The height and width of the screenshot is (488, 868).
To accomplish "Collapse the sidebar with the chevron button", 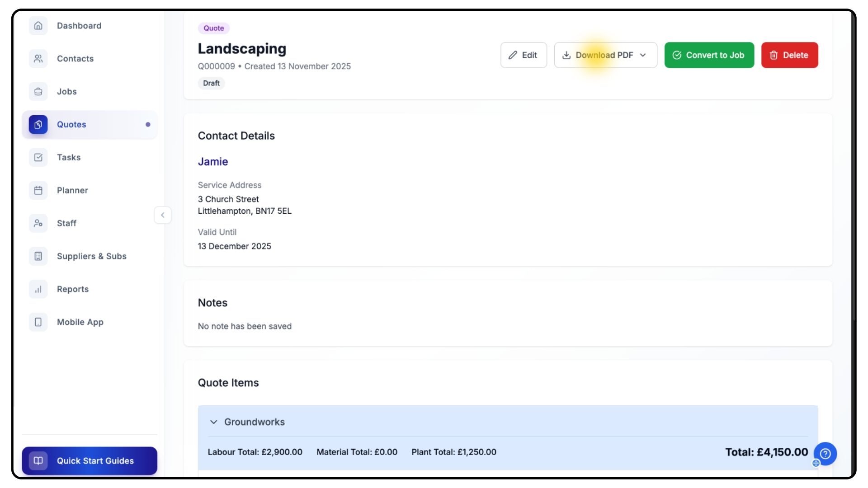I will (x=163, y=215).
